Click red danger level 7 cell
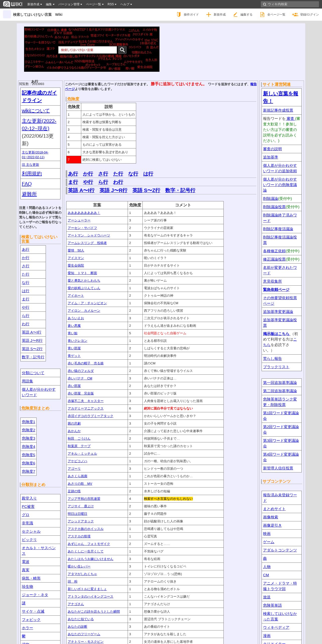 tap(74, 159)
